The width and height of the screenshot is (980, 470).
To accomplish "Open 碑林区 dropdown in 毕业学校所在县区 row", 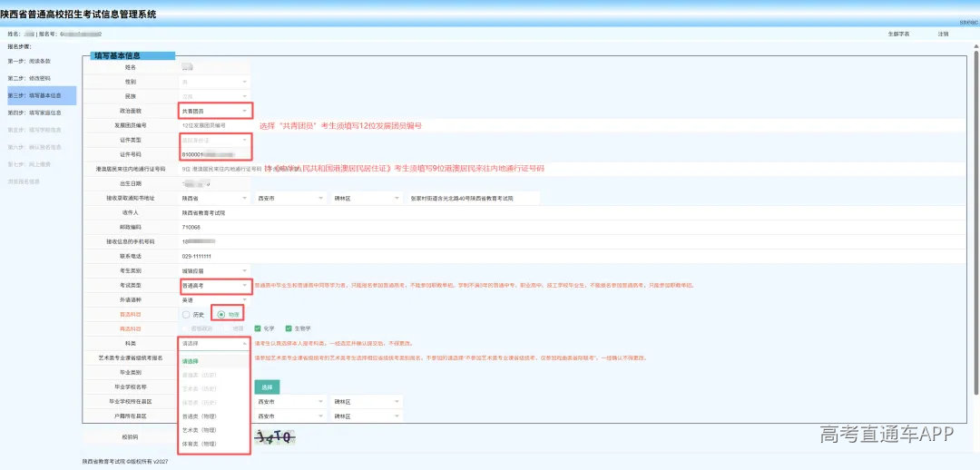I will pyautogui.click(x=367, y=401).
